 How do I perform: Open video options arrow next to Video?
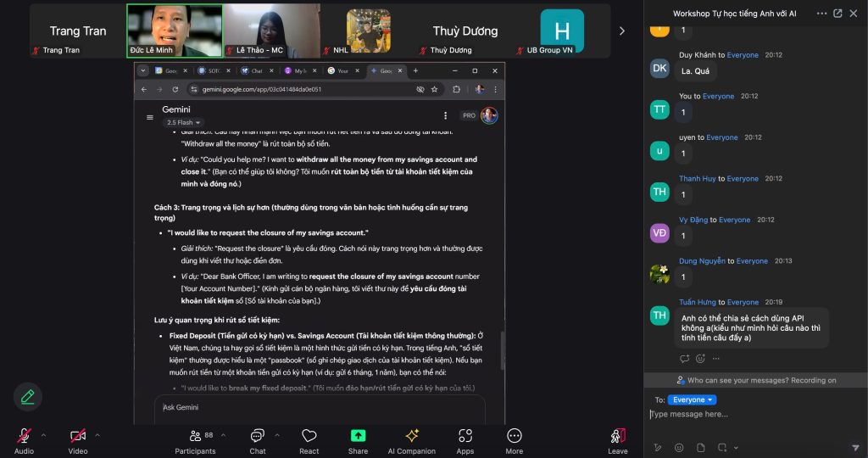pos(97,435)
